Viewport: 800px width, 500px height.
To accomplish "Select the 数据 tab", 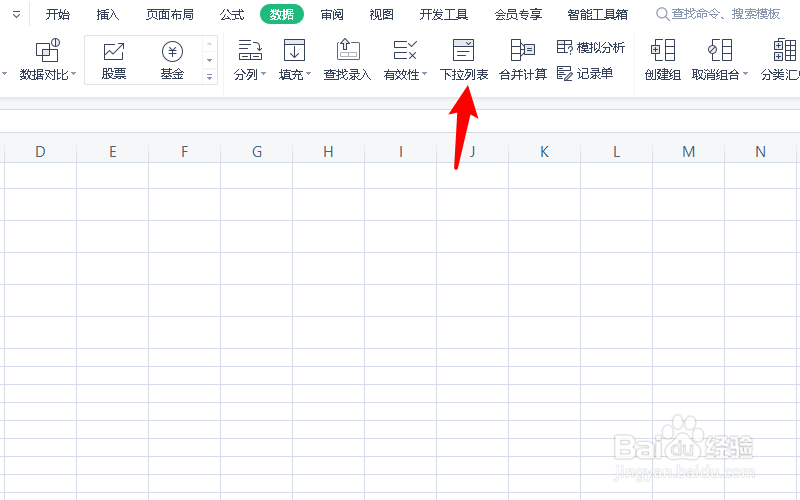I will pyautogui.click(x=282, y=14).
